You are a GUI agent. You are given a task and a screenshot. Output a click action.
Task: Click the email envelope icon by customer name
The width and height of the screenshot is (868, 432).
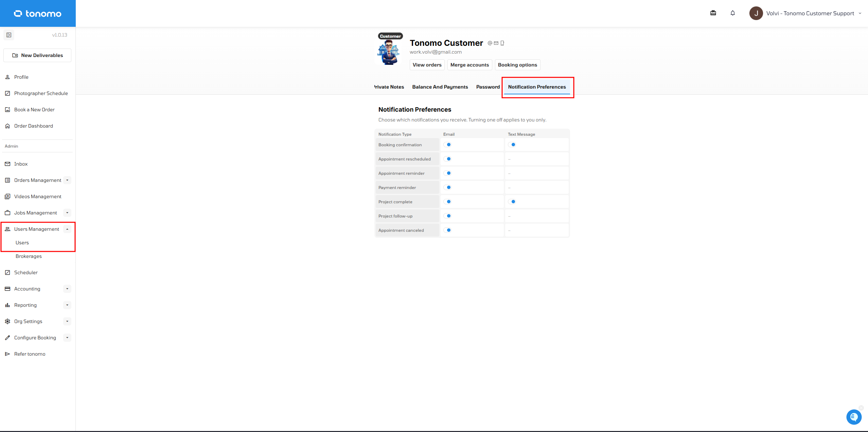pos(496,43)
